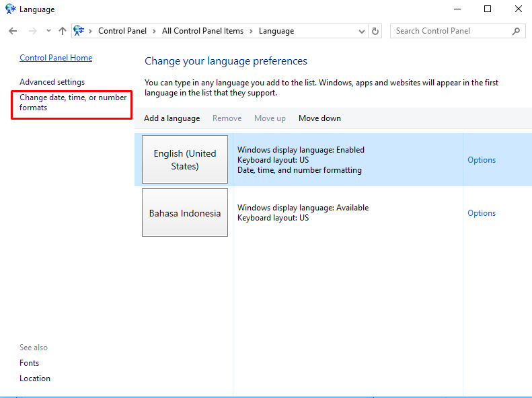The width and height of the screenshot is (532, 398).
Task: Click Move down in language toolbar
Action: tap(319, 118)
